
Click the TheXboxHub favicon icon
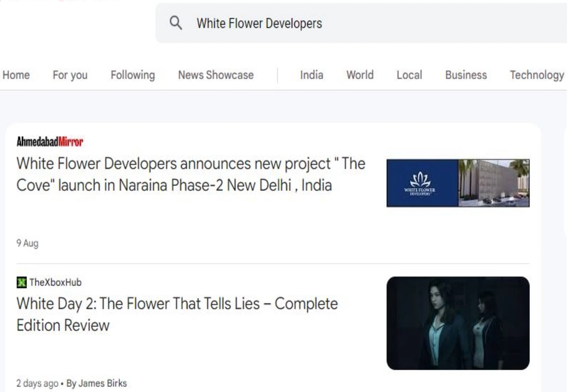[22, 282]
